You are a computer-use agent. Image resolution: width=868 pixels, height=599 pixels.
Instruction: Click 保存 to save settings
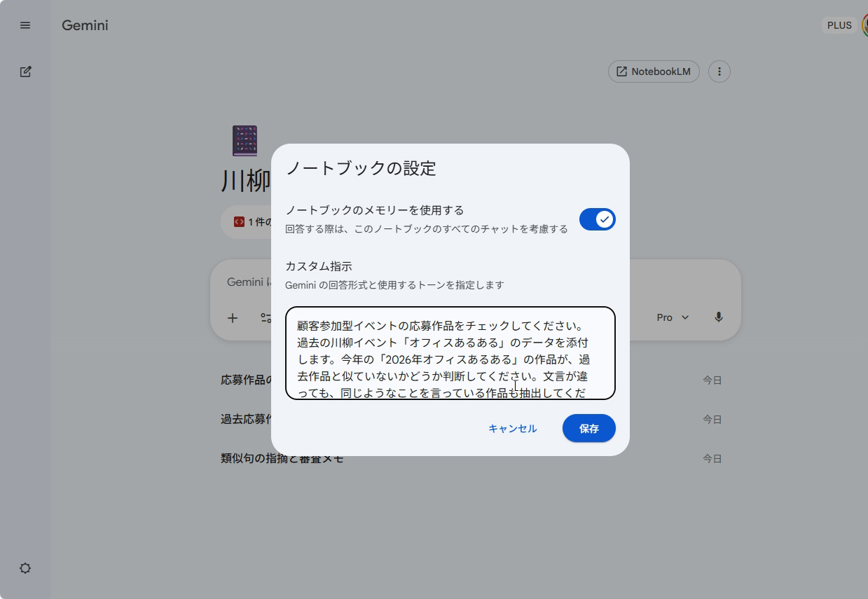click(589, 429)
